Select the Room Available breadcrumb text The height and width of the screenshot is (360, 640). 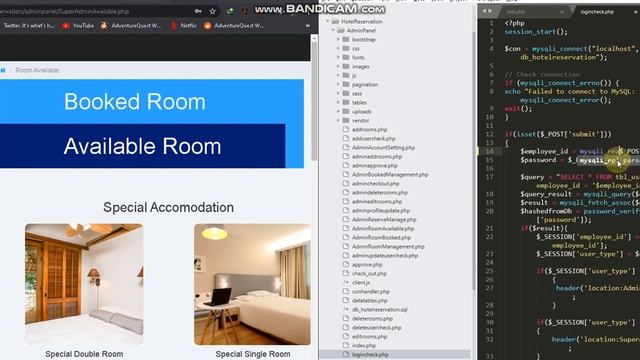pos(37,70)
